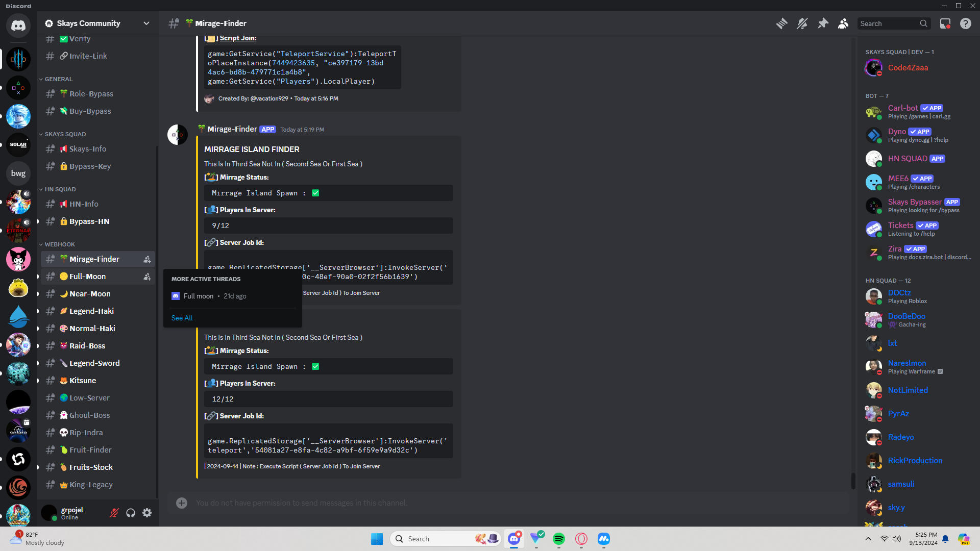
Task: Show pinned messages
Action: [823, 23]
